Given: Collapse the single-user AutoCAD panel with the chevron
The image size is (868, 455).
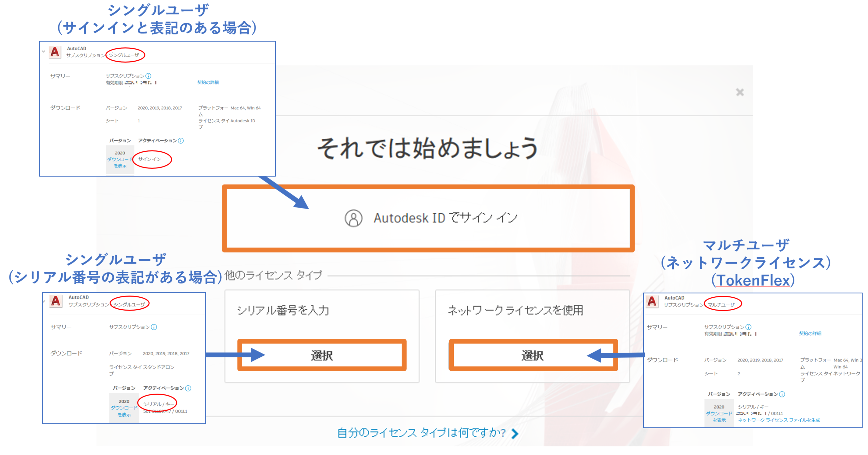Looking at the screenshot, I should [x=43, y=52].
